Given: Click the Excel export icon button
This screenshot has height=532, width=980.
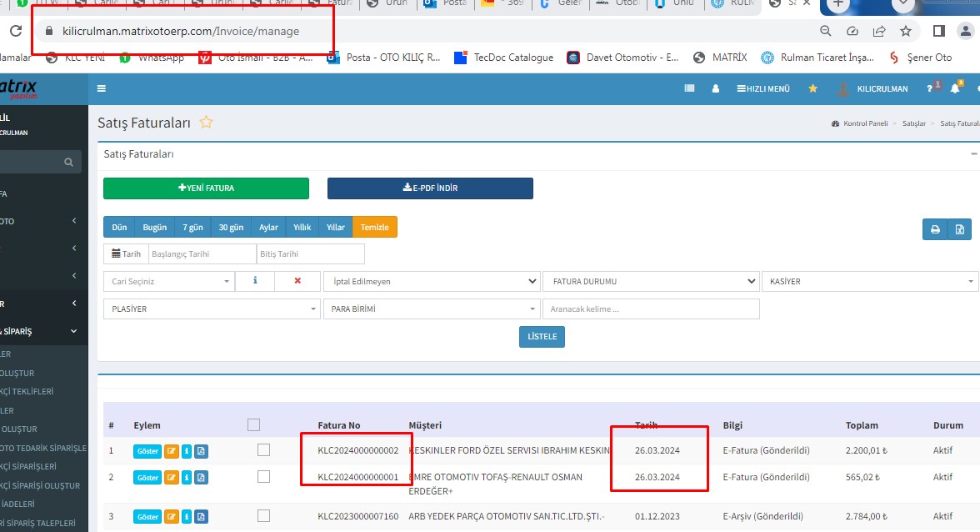Looking at the screenshot, I should [960, 229].
